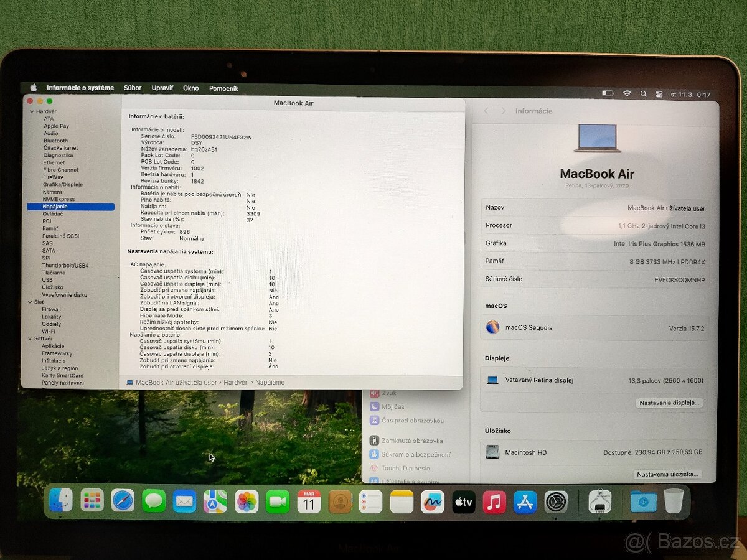
Task: Collapse the Softvér tree section
Action: 31,338
